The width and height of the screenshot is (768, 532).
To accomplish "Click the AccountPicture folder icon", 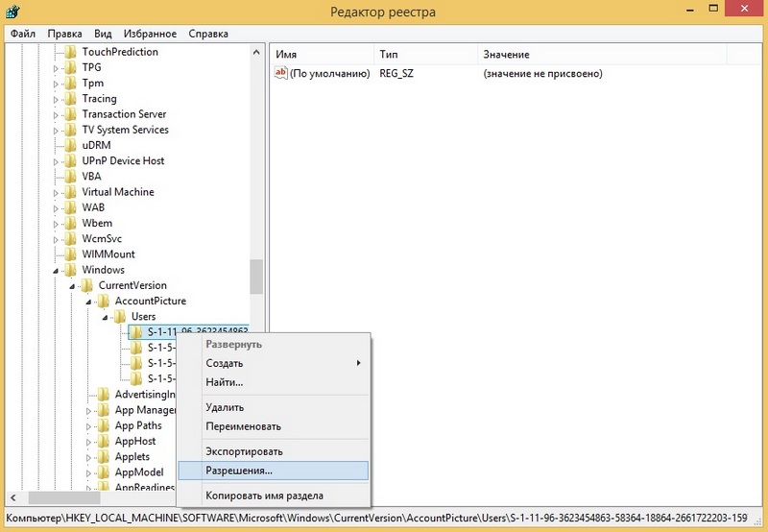I will (x=104, y=301).
